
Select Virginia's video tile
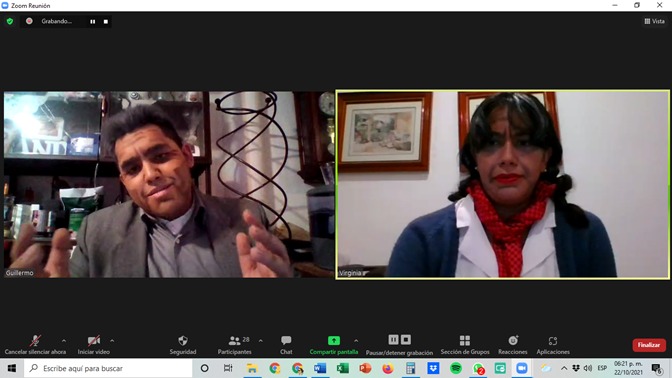503,185
